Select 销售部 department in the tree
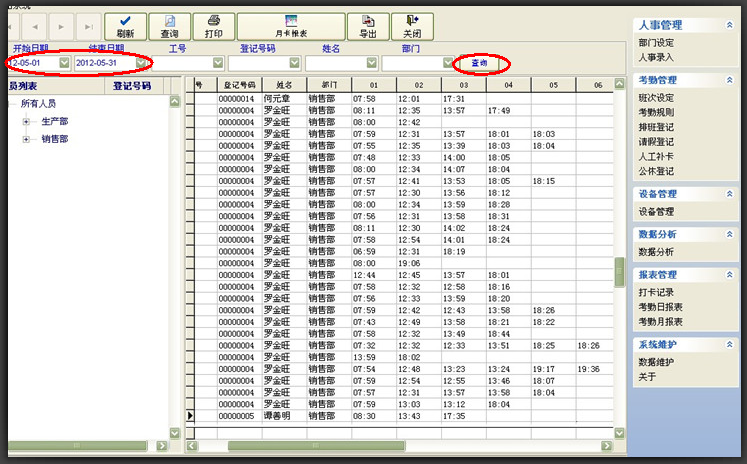747x464 pixels. (x=55, y=139)
